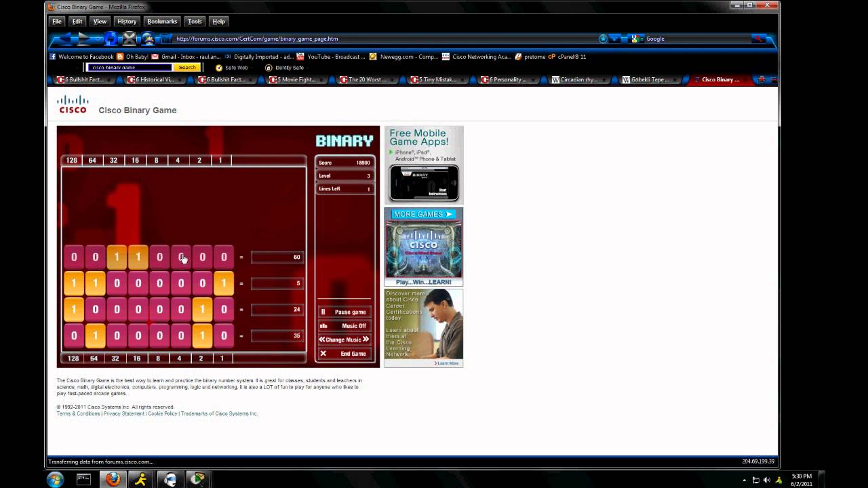End the game with End Game button
The image size is (868, 488).
pyautogui.click(x=344, y=354)
